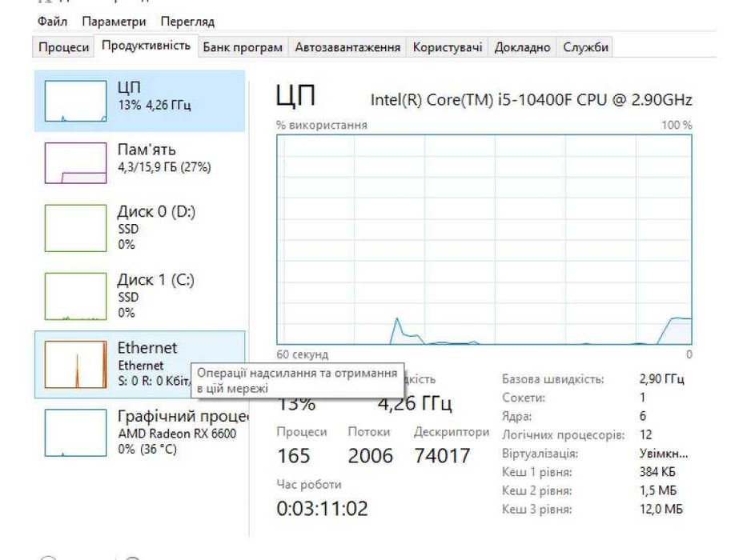The height and width of the screenshot is (560, 747).
Task: Click the Кеш 2 рівня value 1,5 МБ
Action: (658, 490)
